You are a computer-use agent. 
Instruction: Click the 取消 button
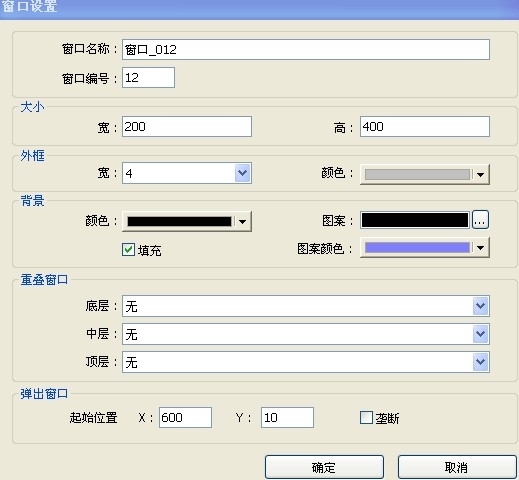(457, 467)
